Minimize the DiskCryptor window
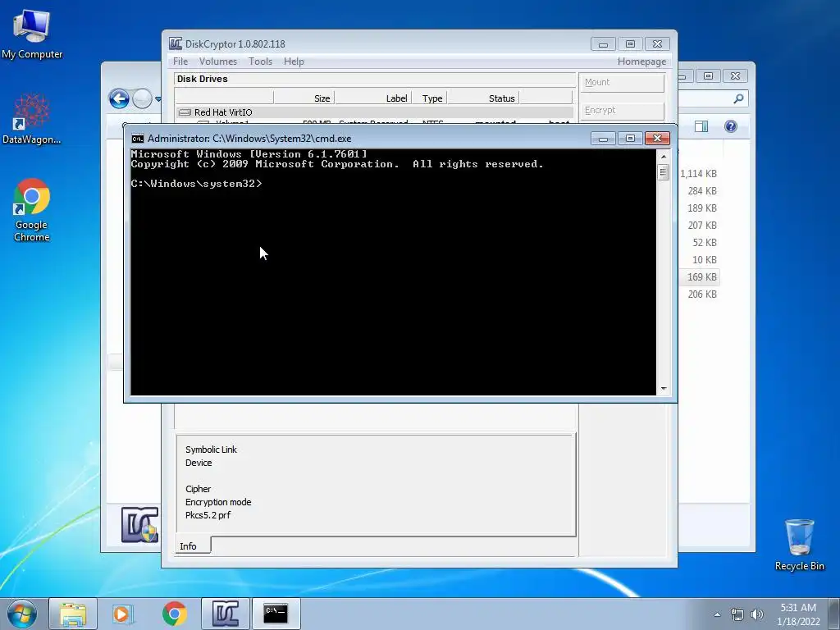This screenshot has width=840, height=630. tap(603, 44)
